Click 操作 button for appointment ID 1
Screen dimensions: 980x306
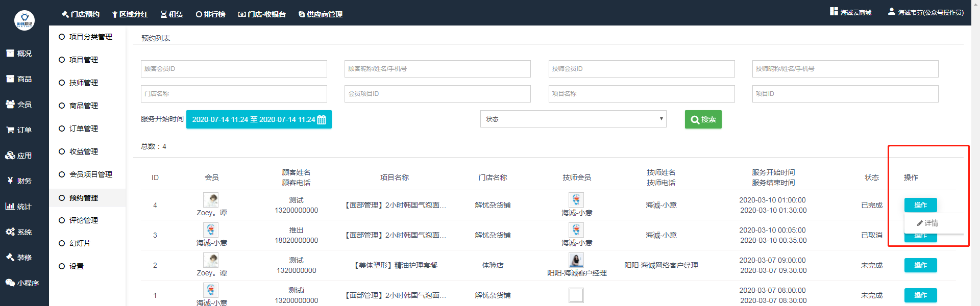click(x=921, y=295)
